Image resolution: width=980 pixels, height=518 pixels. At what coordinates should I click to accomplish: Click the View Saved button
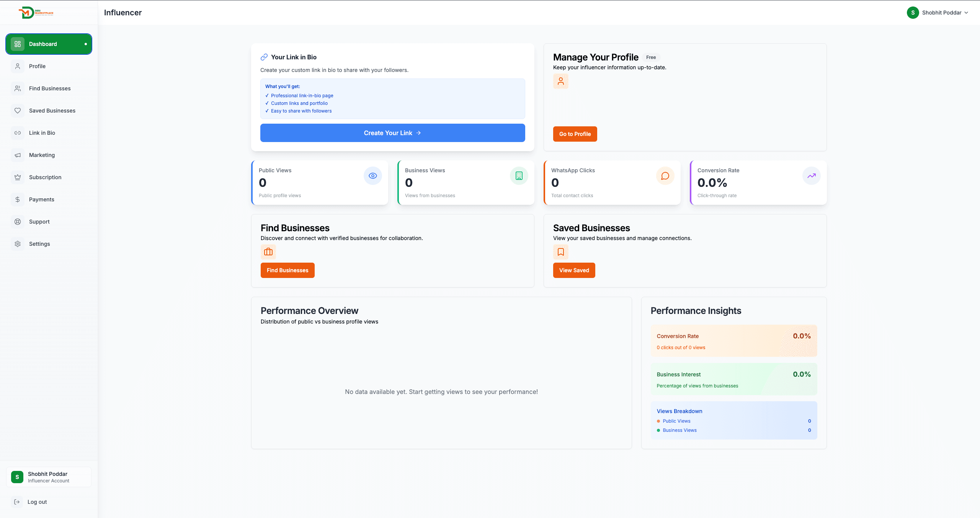pos(574,270)
